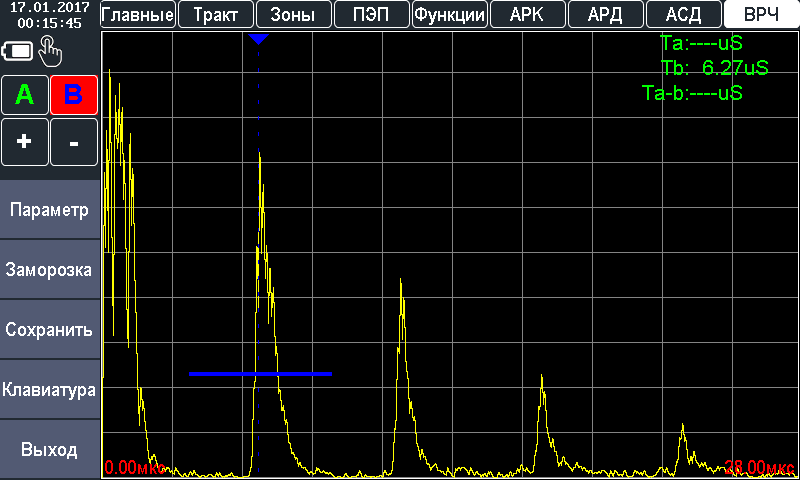Select the АРК tab
This screenshot has width=800, height=480.
(x=527, y=14)
